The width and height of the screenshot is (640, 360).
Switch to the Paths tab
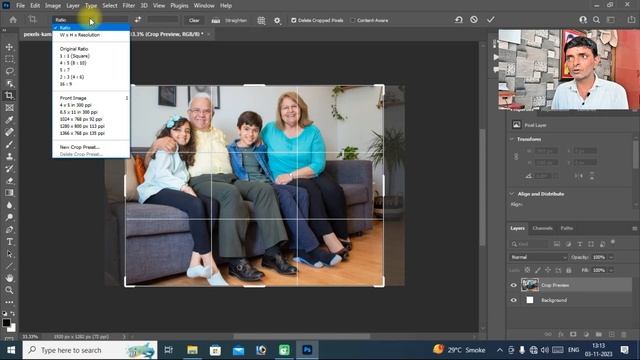click(x=567, y=229)
